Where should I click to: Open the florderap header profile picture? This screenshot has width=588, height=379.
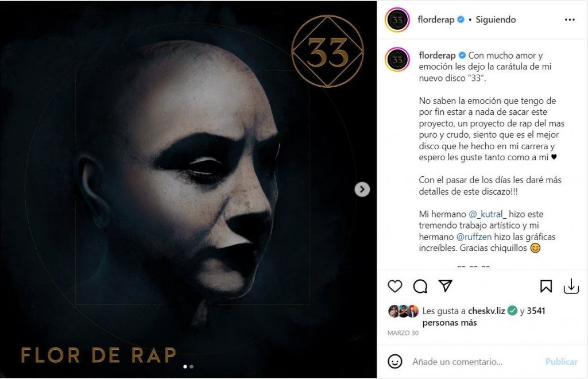397,20
